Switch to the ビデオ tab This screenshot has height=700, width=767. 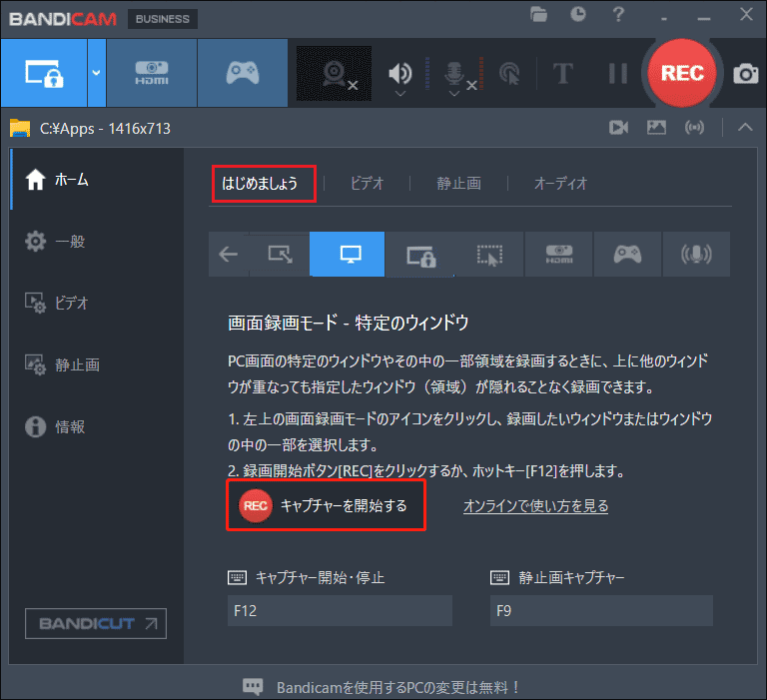click(x=367, y=184)
